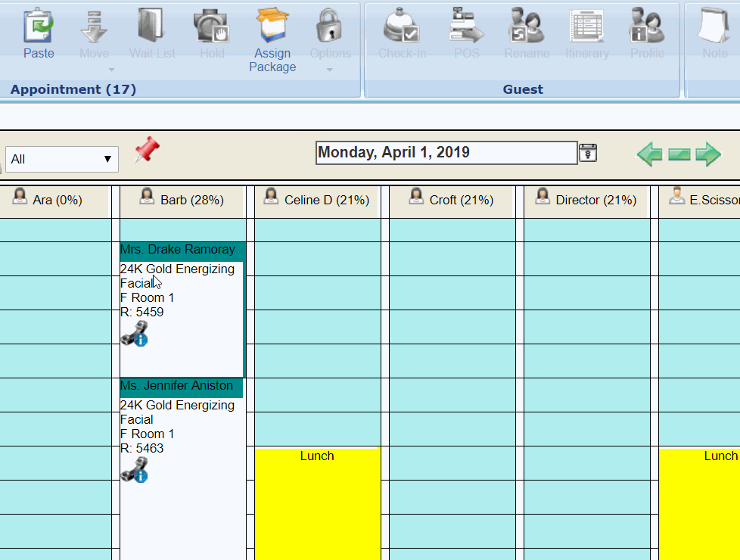Click the Barb (28%) column header
The image size is (740, 560).
182,201
